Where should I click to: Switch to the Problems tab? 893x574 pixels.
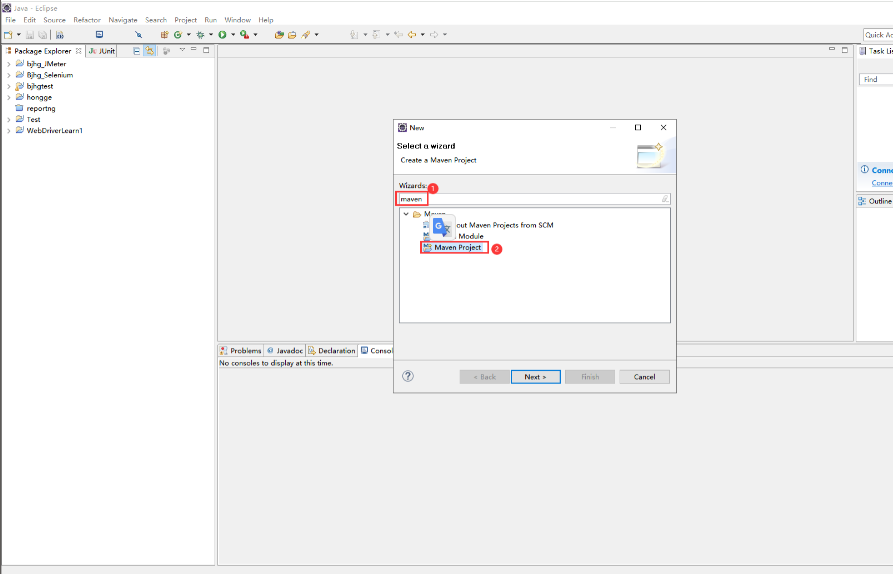240,351
